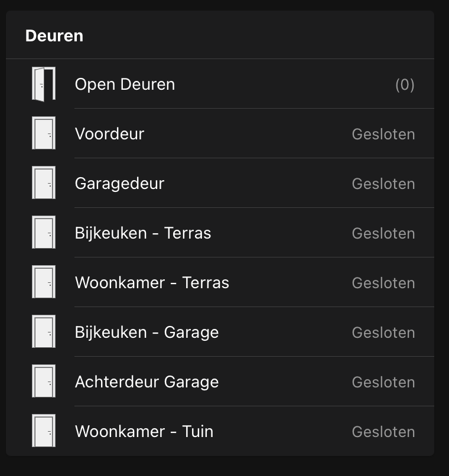Click the (0) count next to Open Deuren
449x476 pixels.
point(405,85)
